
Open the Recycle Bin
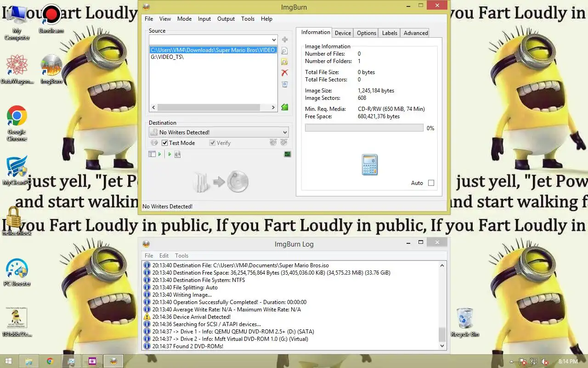click(465, 322)
